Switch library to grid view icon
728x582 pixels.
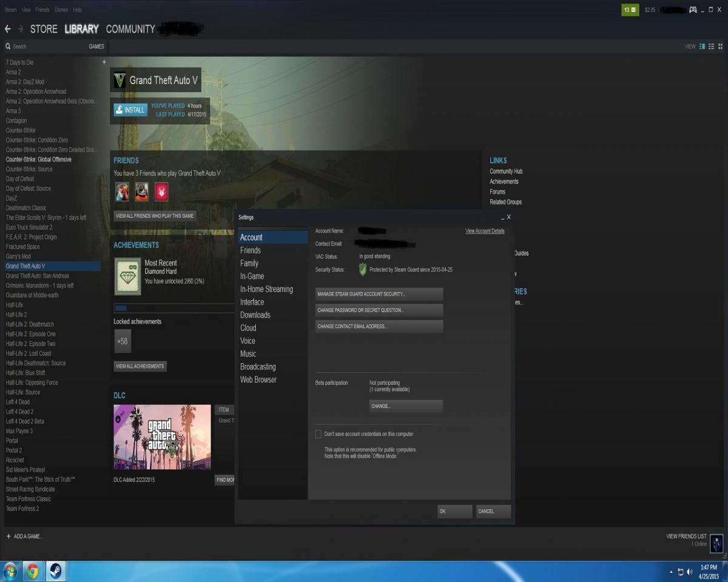pos(721,46)
